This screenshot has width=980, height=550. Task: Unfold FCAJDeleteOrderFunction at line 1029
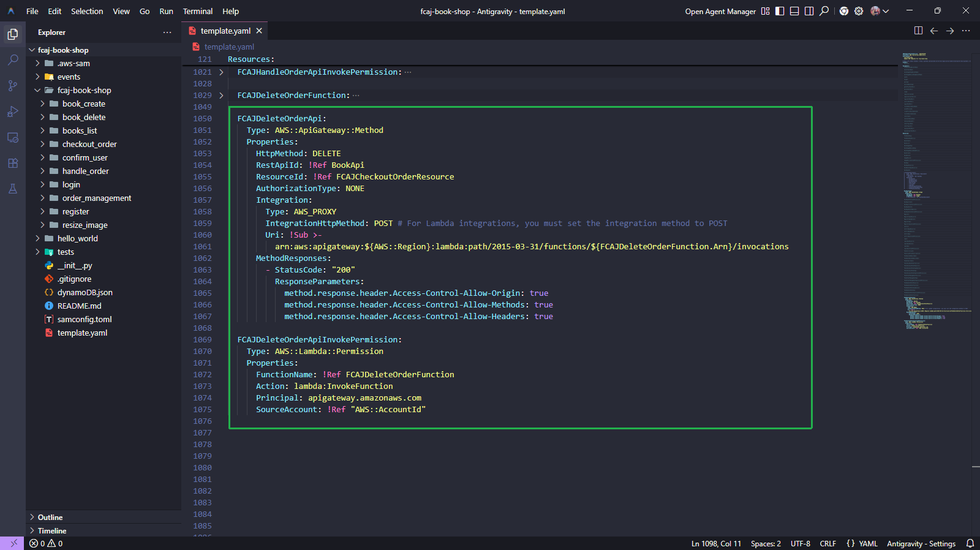coord(221,96)
